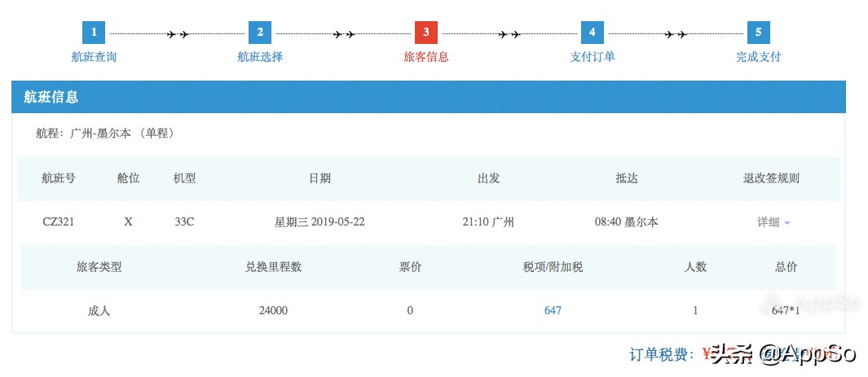Click the 日期 column header
This screenshot has height=377, width=868.
(x=319, y=178)
